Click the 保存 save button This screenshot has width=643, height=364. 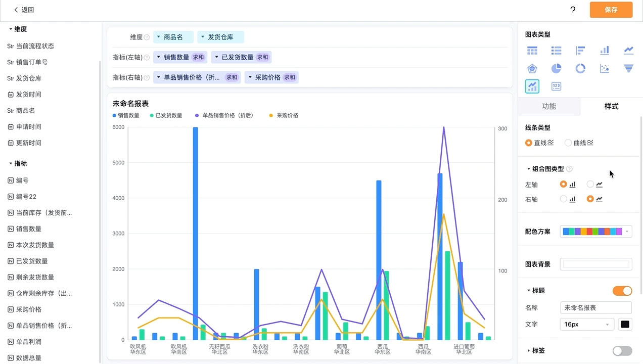611,10
